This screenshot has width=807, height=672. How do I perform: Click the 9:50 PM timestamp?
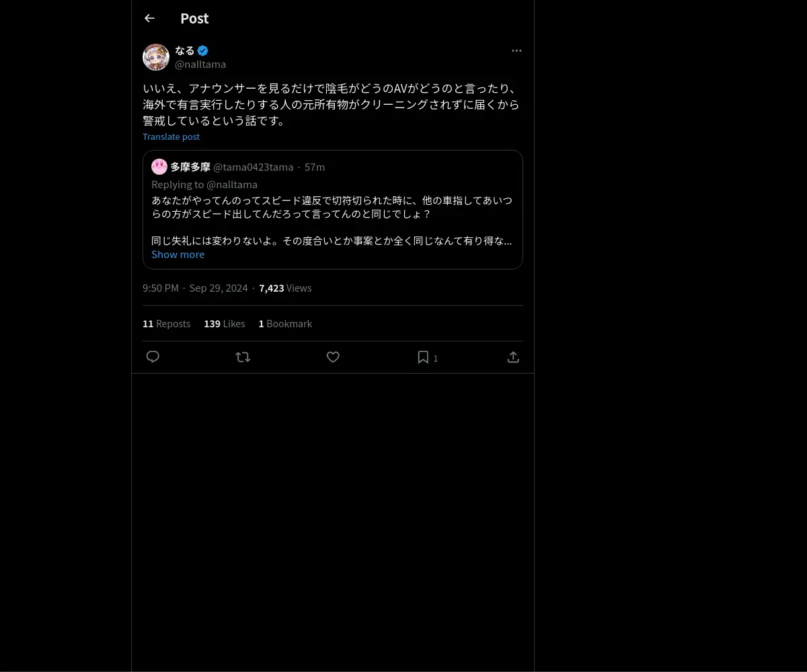pyautogui.click(x=161, y=288)
